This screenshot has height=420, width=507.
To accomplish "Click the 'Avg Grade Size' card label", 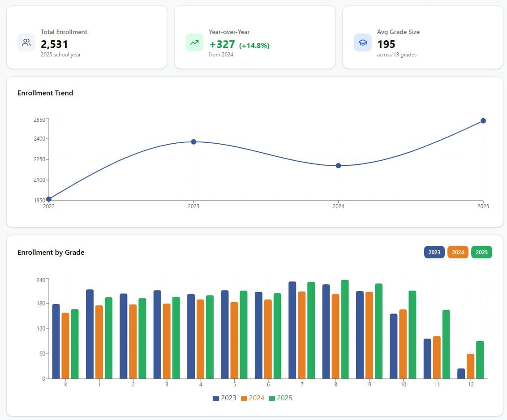I will pyautogui.click(x=398, y=32).
